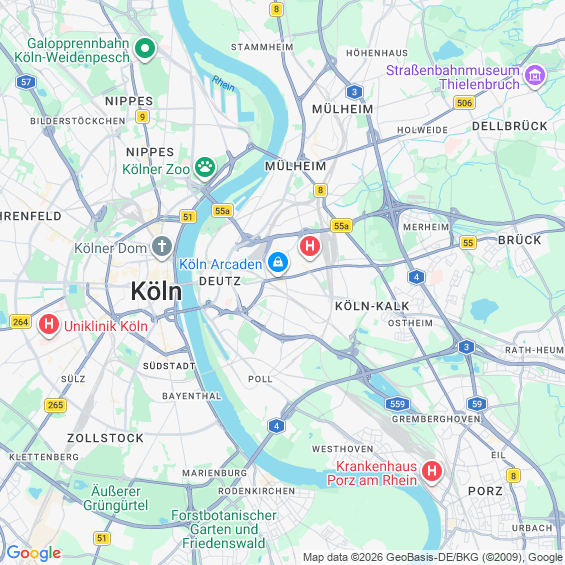Click the Köln city label
Image resolution: width=565 pixels, height=565 pixels.
pos(156,291)
